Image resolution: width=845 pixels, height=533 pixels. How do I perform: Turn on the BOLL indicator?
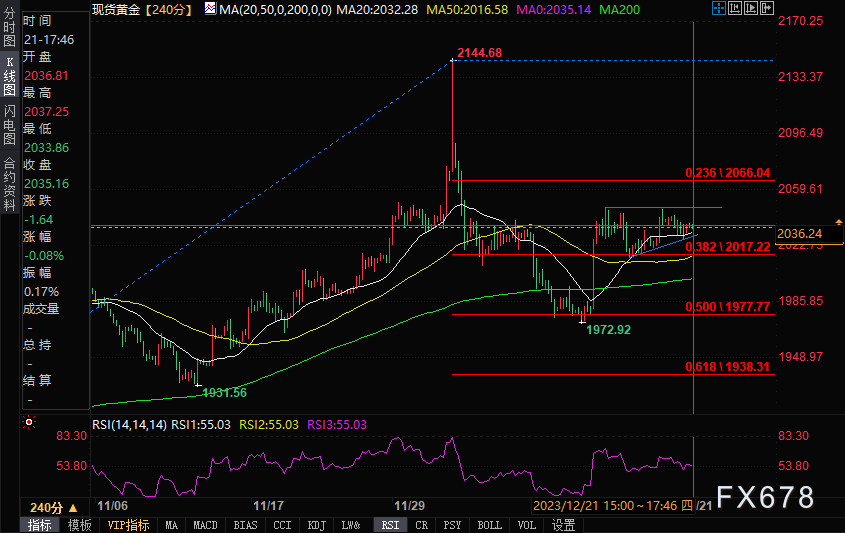[x=489, y=525]
